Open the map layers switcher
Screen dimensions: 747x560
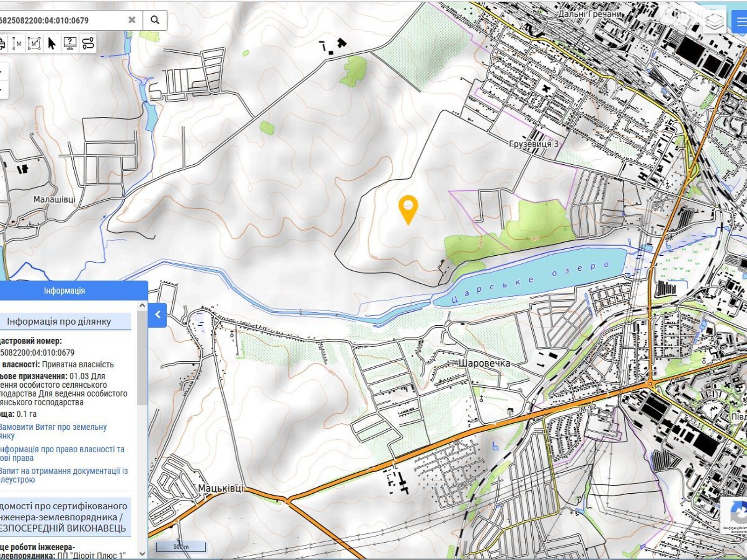[714, 21]
